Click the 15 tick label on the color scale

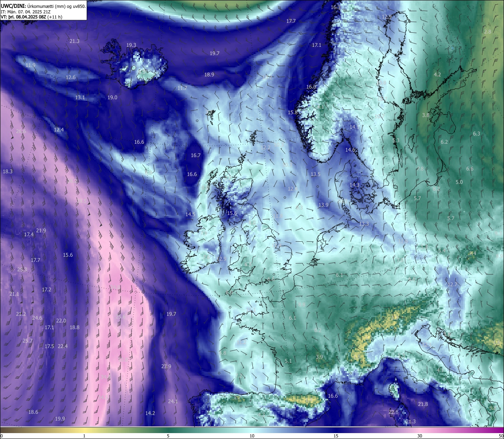(336, 436)
